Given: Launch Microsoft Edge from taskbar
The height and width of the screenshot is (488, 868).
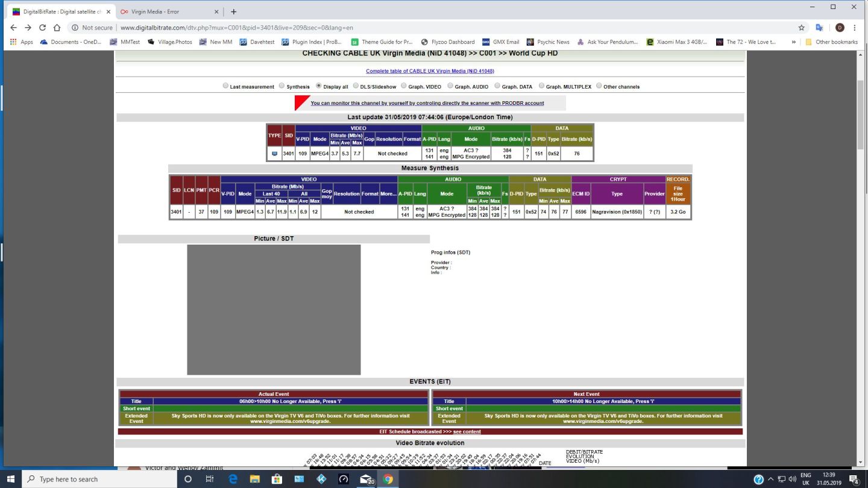Looking at the screenshot, I should (233, 479).
